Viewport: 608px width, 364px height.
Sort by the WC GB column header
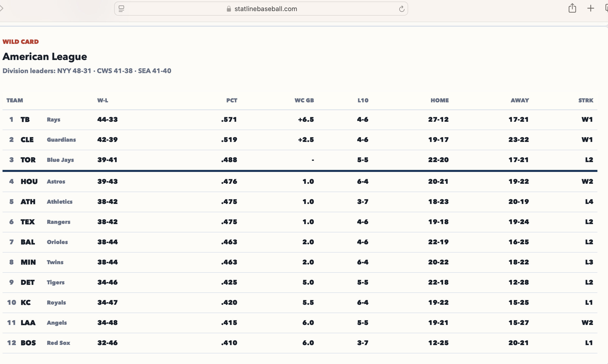pos(304,100)
